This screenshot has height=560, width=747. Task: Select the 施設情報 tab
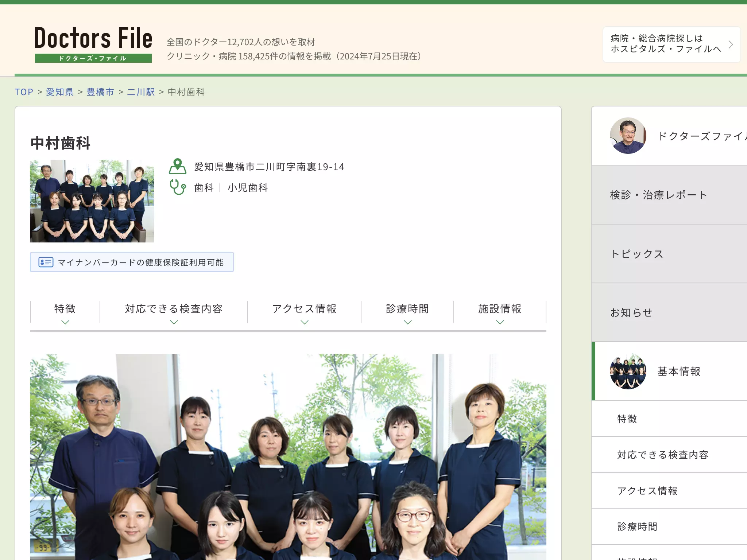tap(500, 312)
